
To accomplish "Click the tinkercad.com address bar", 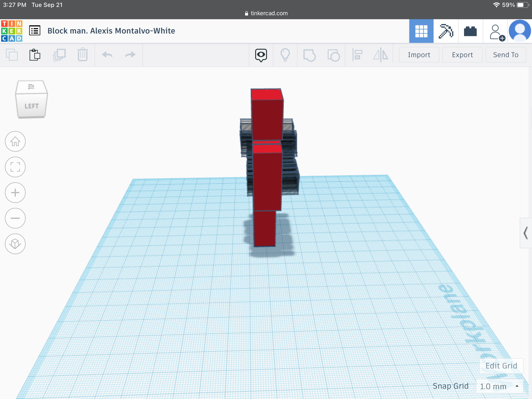I will [266, 13].
